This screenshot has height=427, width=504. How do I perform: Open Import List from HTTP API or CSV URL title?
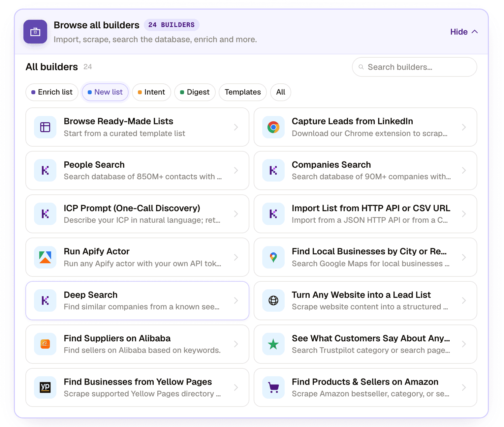[x=371, y=208]
